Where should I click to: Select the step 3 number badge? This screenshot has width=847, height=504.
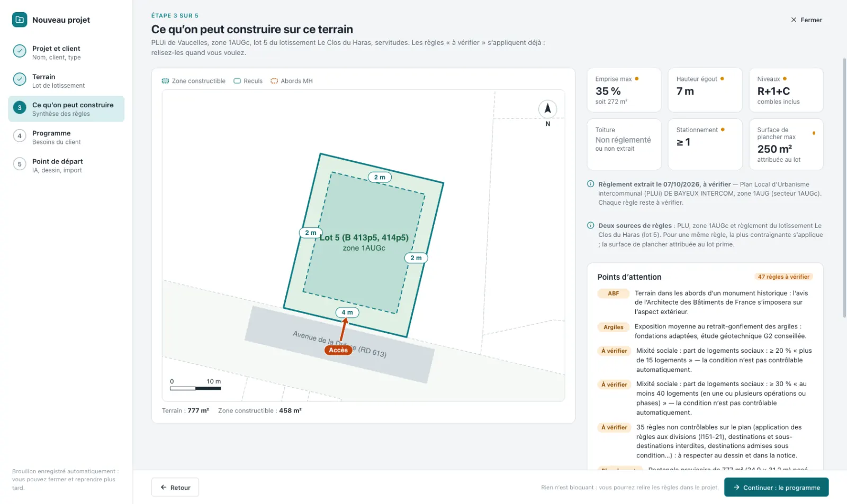point(20,108)
